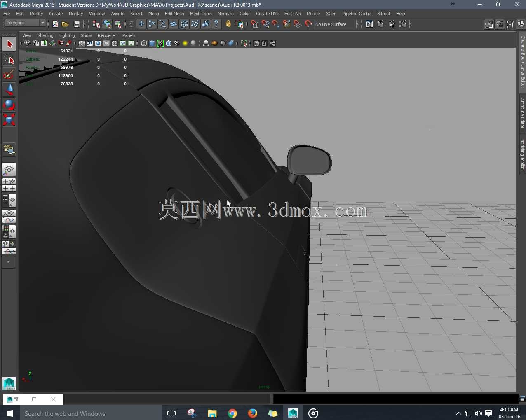
Task: Switch to four view layout
Action: [9, 185]
